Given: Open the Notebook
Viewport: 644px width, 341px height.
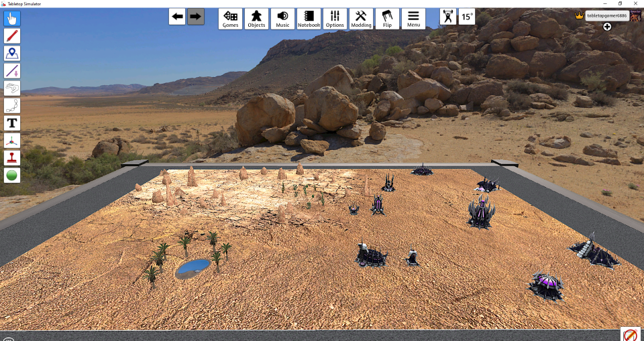Looking at the screenshot, I should [x=309, y=19].
